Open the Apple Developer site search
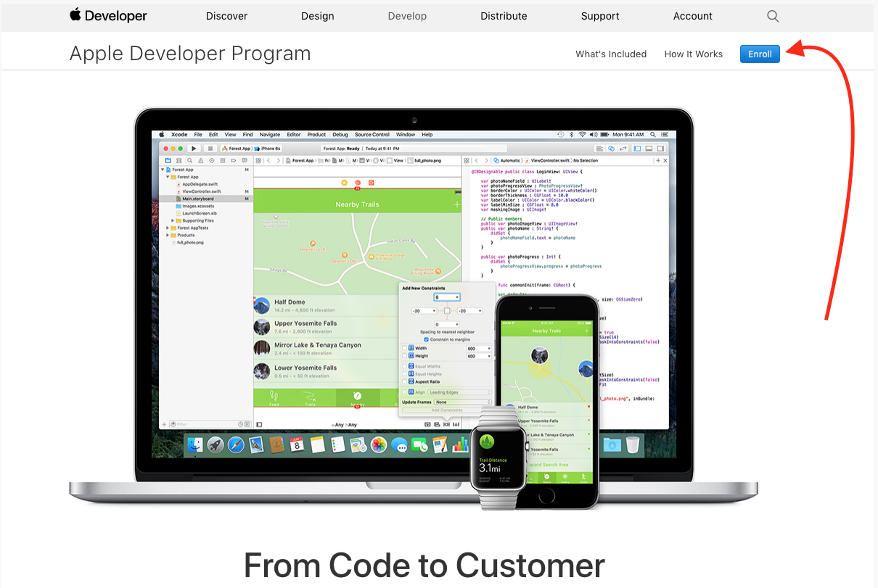 point(773,16)
